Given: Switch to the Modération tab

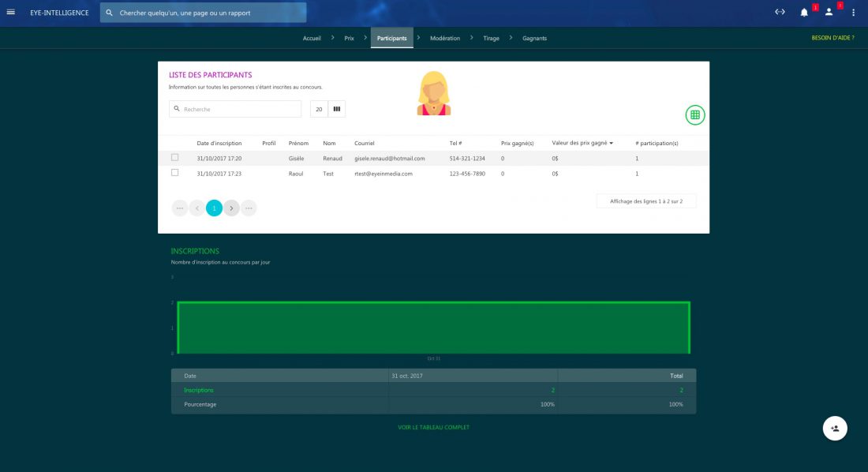Looking at the screenshot, I should (444, 38).
